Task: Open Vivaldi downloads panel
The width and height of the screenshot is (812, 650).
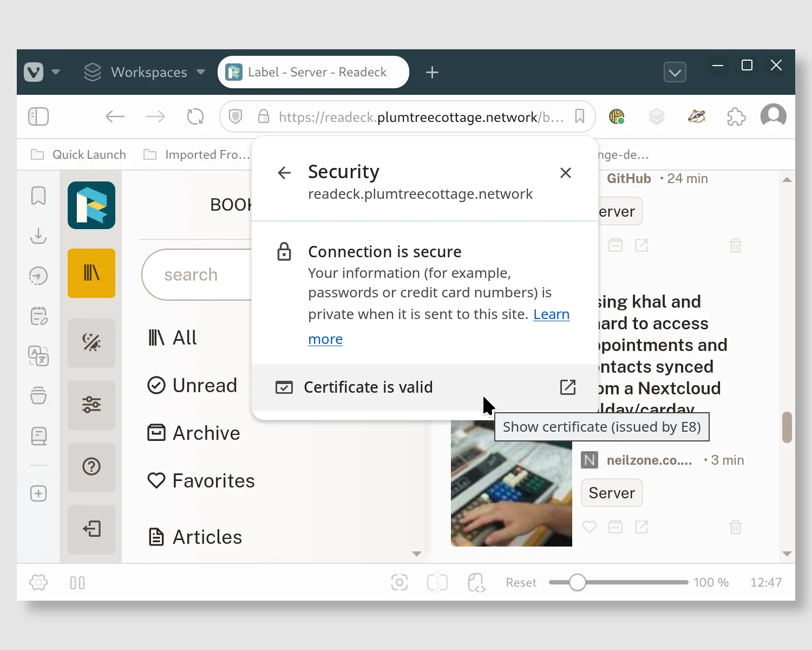Action: 38,237
